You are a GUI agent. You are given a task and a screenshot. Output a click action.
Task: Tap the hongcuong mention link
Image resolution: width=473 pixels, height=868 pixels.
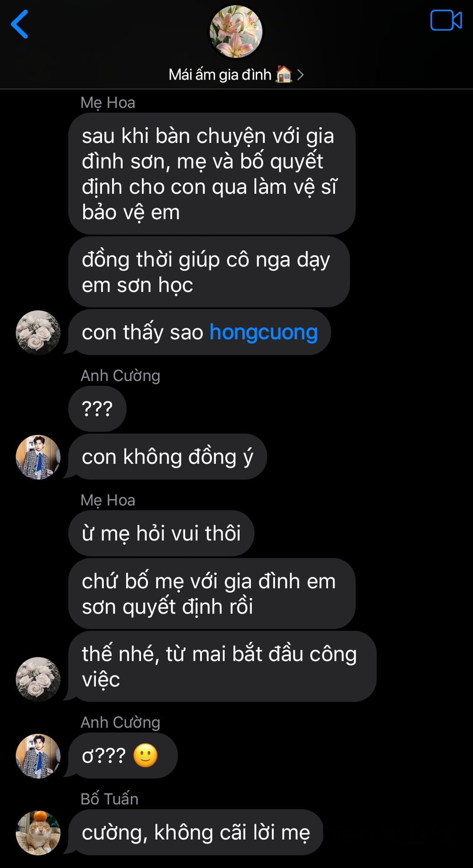pyautogui.click(x=263, y=332)
